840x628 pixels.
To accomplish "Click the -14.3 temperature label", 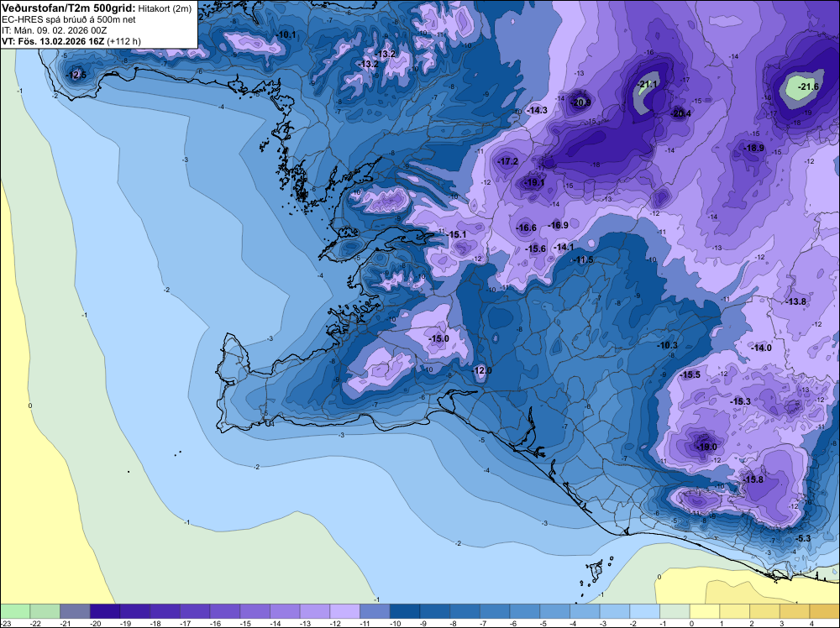I will (538, 110).
